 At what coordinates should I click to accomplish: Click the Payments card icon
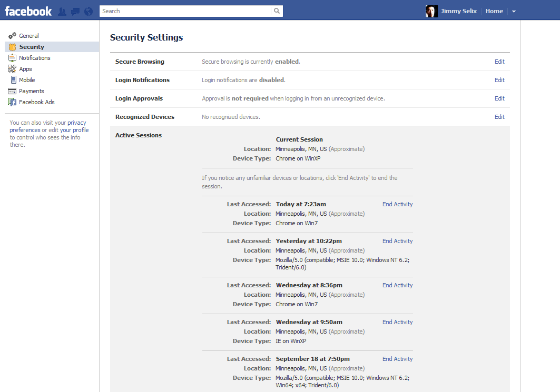(12, 91)
